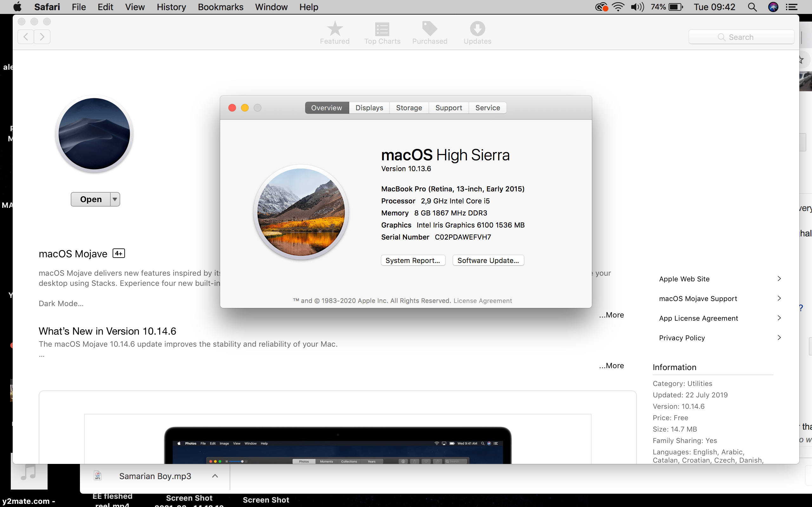
Task: Switch to the Storage tab
Action: pos(409,108)
